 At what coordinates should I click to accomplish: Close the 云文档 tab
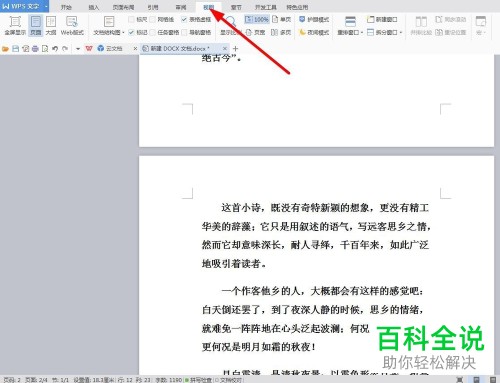[x=135, y=49]
